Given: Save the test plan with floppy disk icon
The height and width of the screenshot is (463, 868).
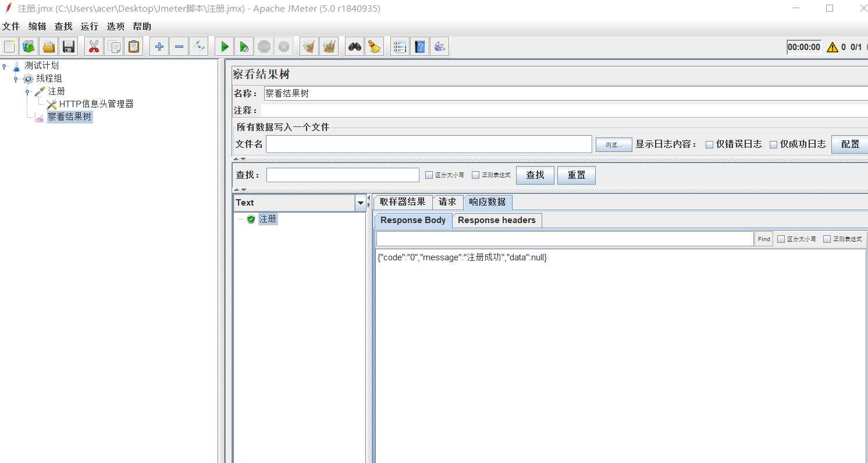Looking at the screenshot, I should click(69, 47).
